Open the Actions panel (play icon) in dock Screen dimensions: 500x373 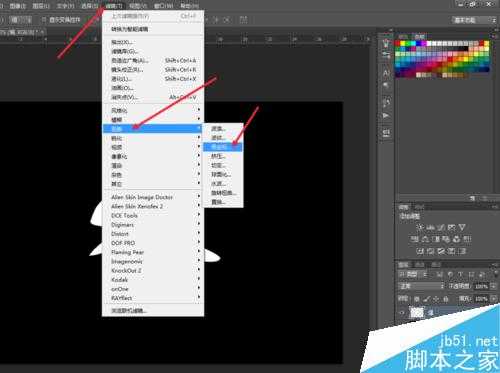[x=386, y=116]
